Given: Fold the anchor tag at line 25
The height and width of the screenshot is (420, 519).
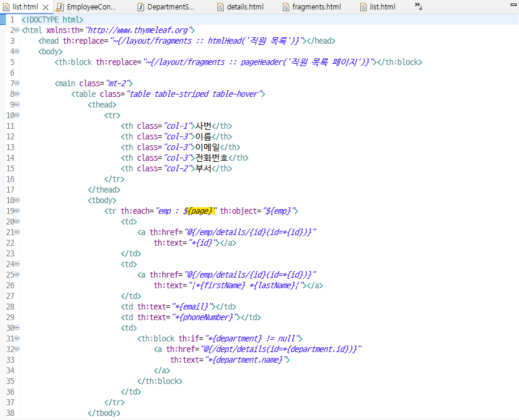Looking at the screenshot, I should point(17,275).
